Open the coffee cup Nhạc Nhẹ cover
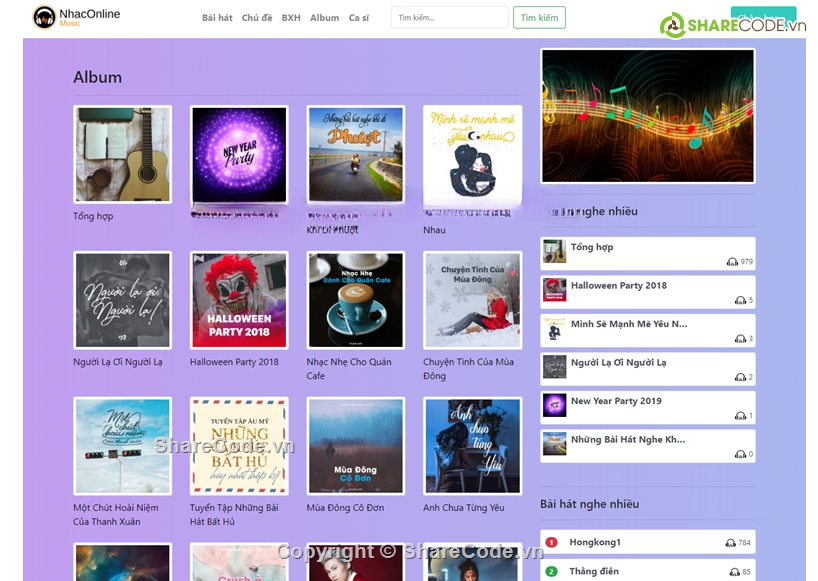The image size is (818, 581). (x=356, y=300)
